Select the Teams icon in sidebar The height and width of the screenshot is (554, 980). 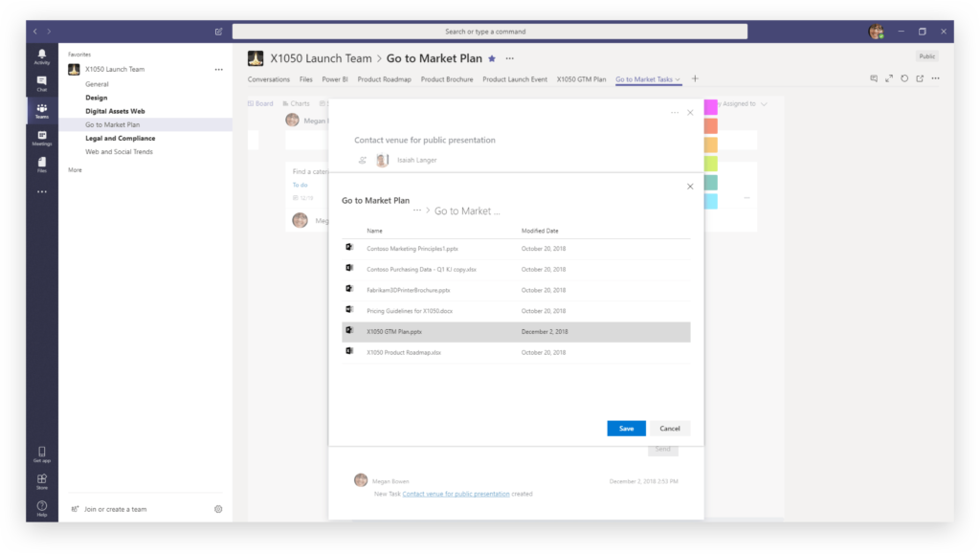(42, 111)
